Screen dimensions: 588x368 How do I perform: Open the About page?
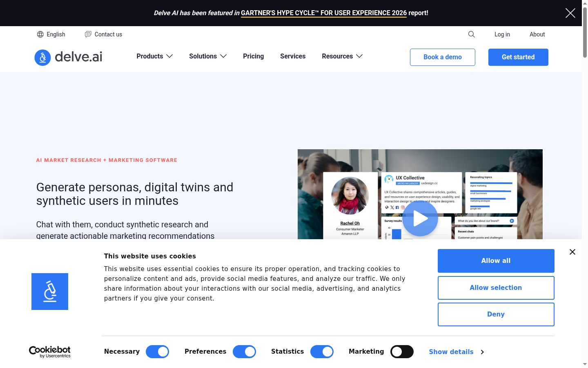[x=537, y=34]
